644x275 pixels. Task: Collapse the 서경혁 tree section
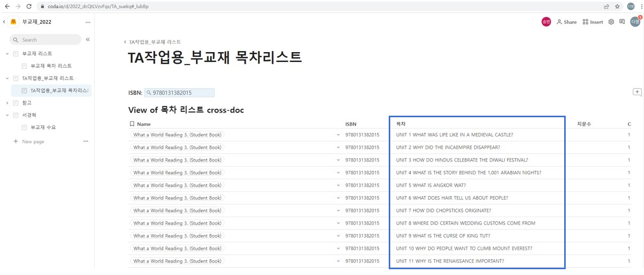(x=7, y=115)
